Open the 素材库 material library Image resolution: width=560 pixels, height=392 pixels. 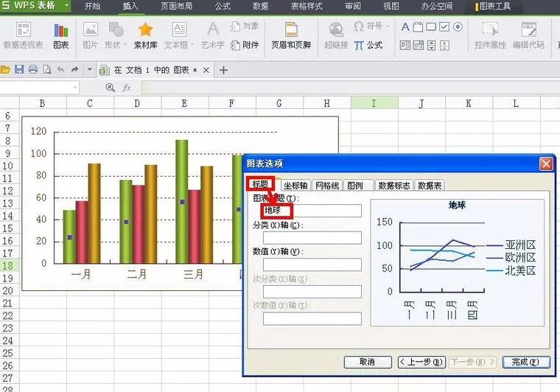145,35
